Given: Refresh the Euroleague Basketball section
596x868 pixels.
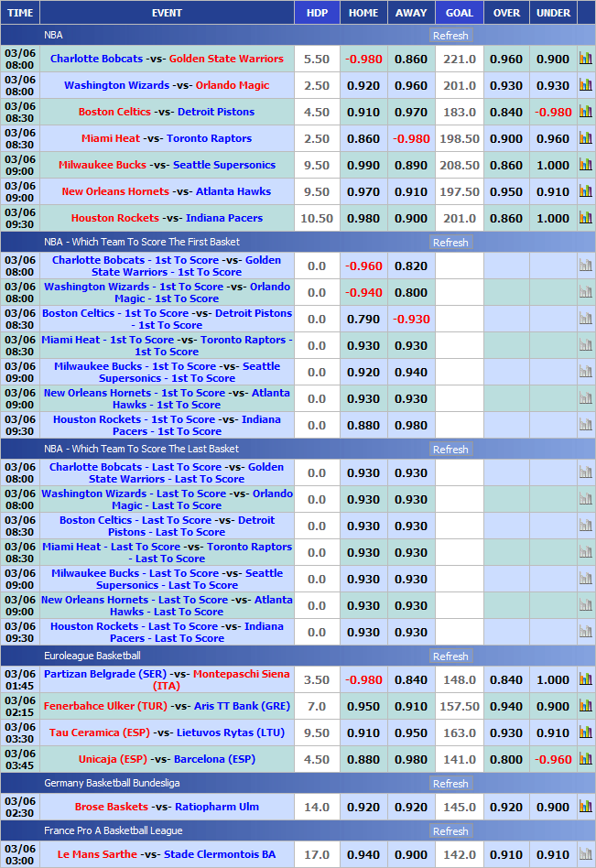Looking at the screenshot, I should (x=450, y=656).
